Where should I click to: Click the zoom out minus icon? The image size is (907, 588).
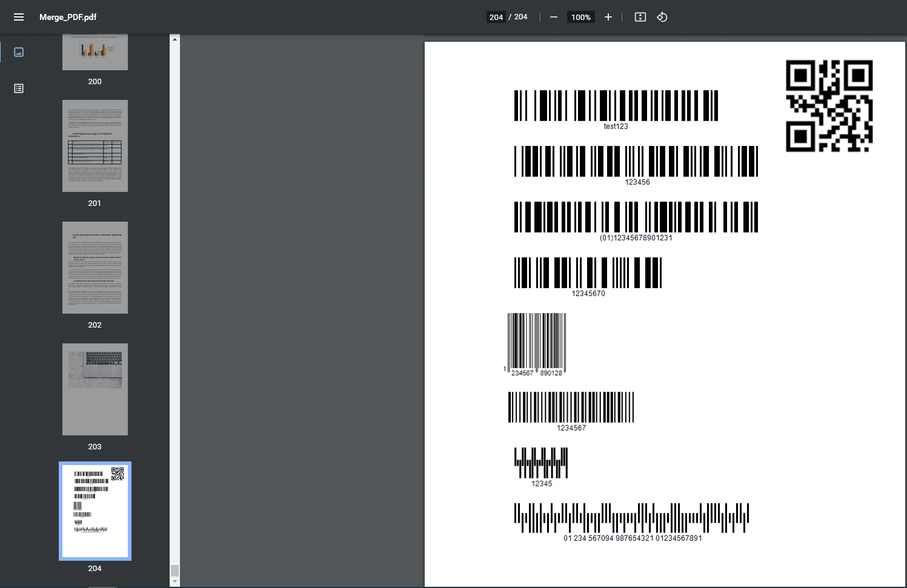coord(553,17)
